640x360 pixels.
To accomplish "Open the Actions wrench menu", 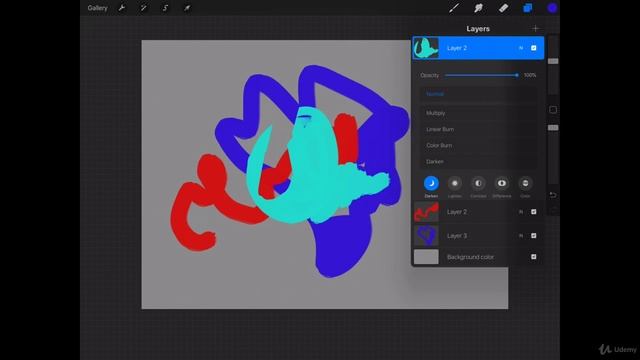I will click(122, 8).
